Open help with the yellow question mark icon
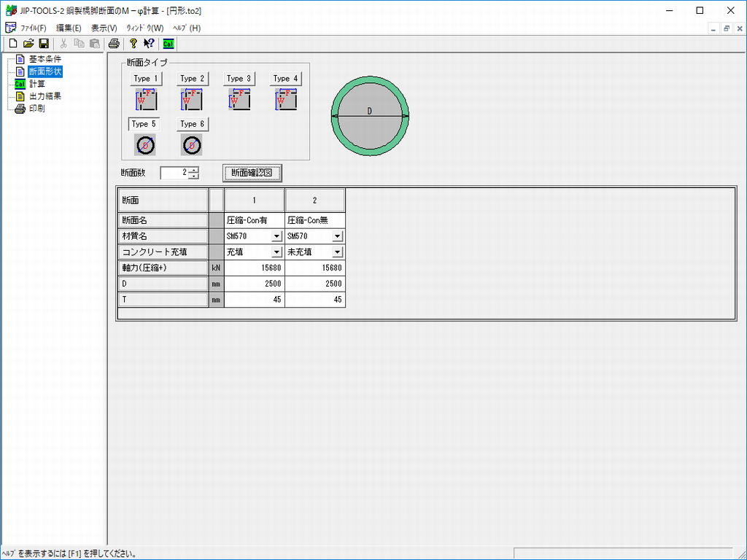This screenshot has height=560, width=747. point(133,44)
